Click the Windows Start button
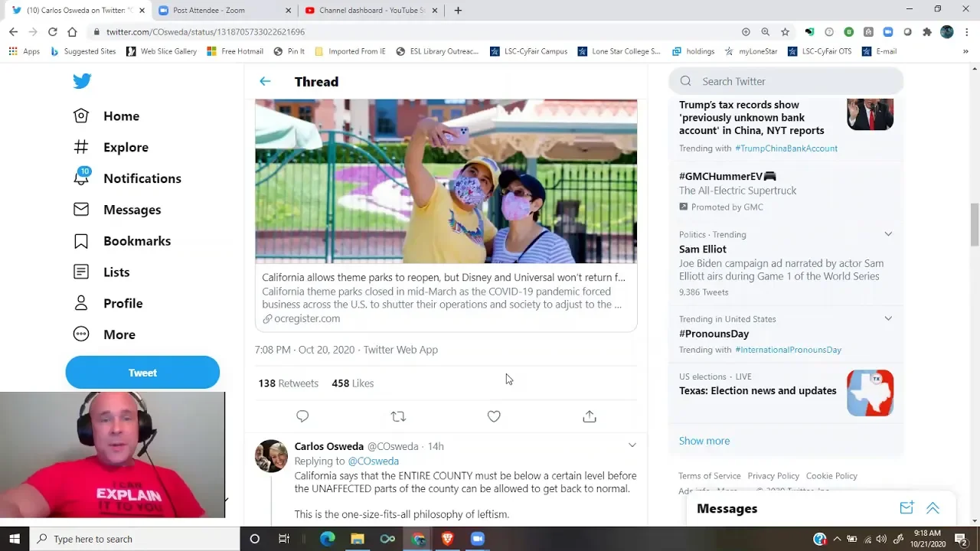The height and width of the screenshot is (551, 980). pos(15,539)
